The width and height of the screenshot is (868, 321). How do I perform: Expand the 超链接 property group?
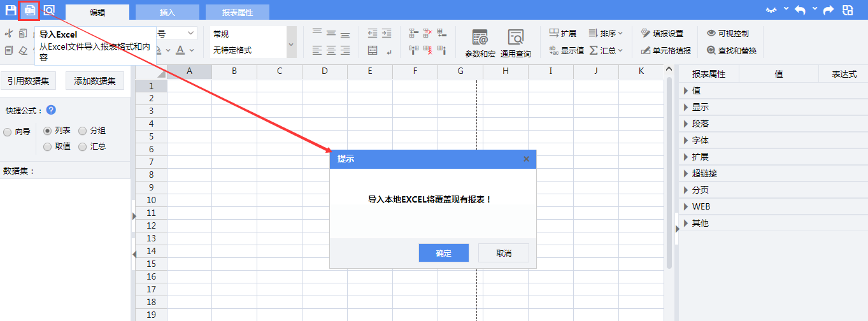(x=704, y=173)
